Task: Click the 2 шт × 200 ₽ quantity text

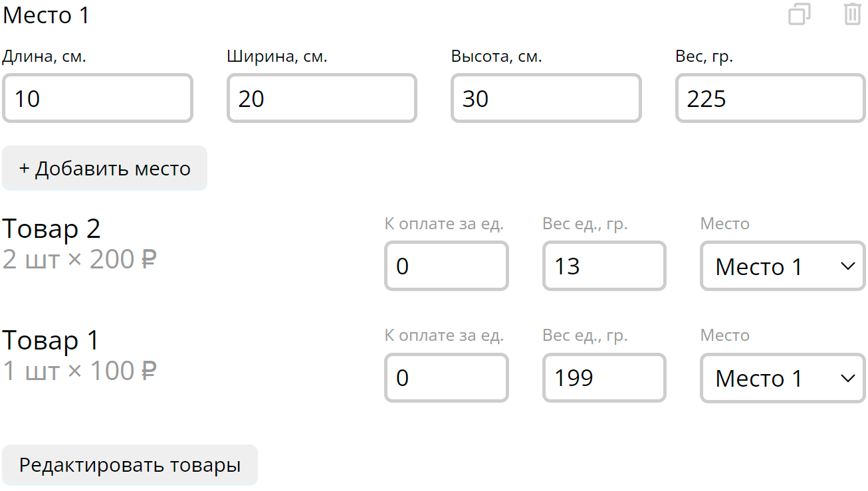Action: [x=80, y=259]
